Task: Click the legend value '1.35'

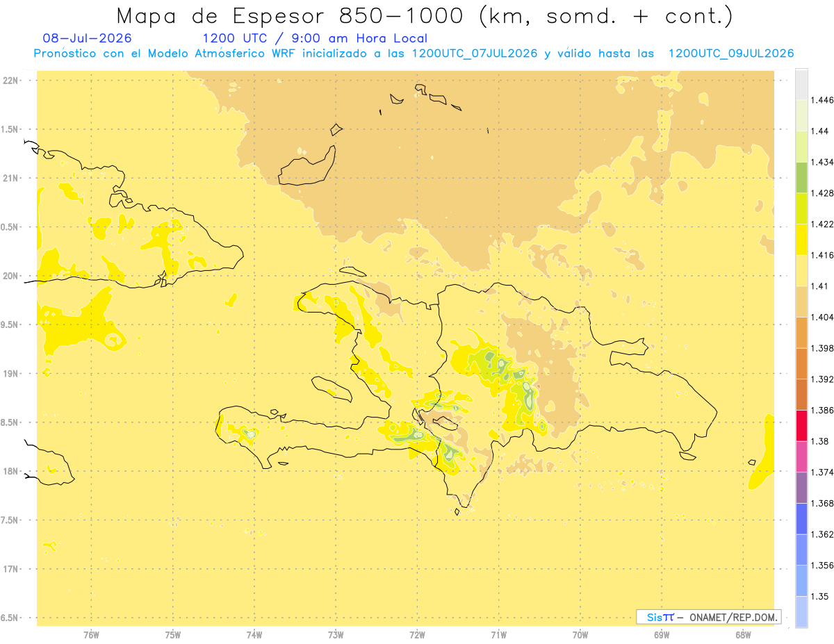Action: click(818, 596)
